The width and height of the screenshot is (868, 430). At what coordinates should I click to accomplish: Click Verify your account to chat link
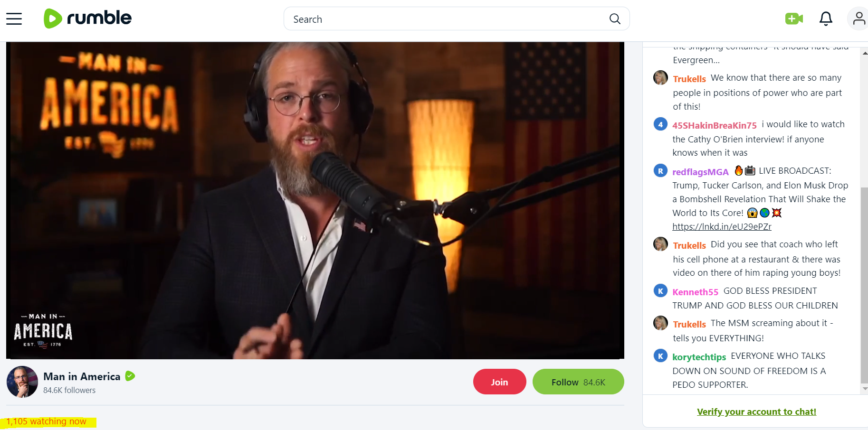(756, 411)
